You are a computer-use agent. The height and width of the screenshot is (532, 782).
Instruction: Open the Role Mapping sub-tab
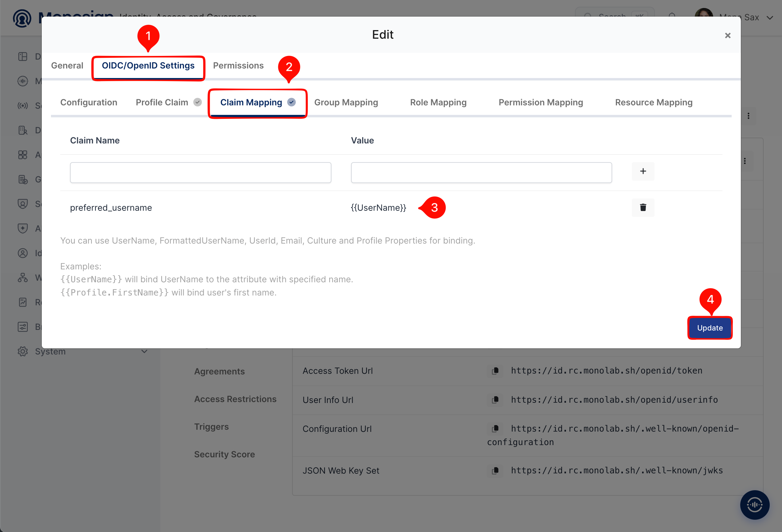click(x=438, y=102)
